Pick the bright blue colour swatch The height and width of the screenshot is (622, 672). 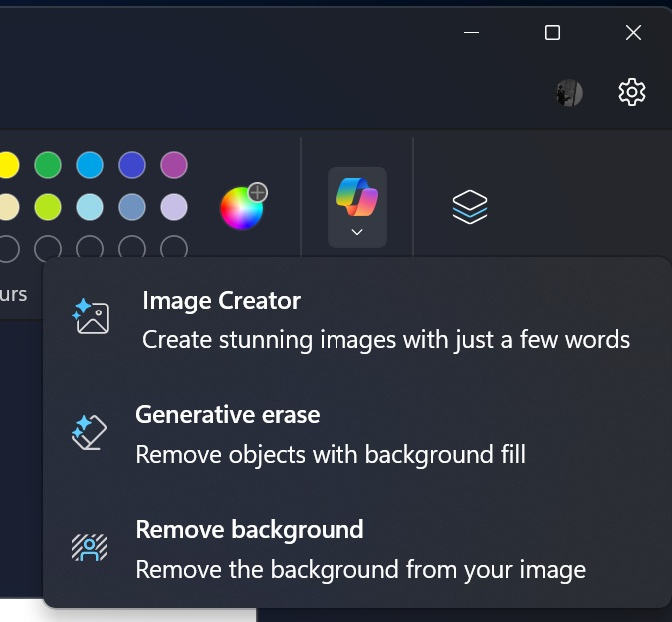click(90, 165)
